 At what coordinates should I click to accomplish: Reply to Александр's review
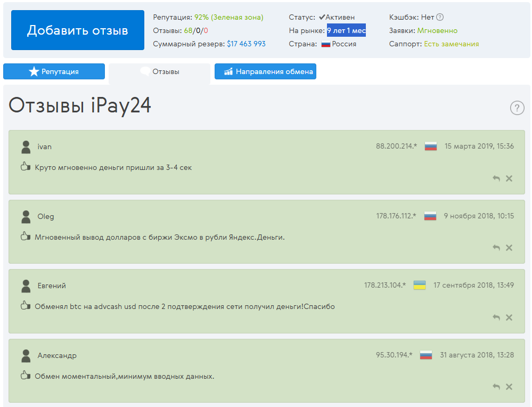pos(496,387)
